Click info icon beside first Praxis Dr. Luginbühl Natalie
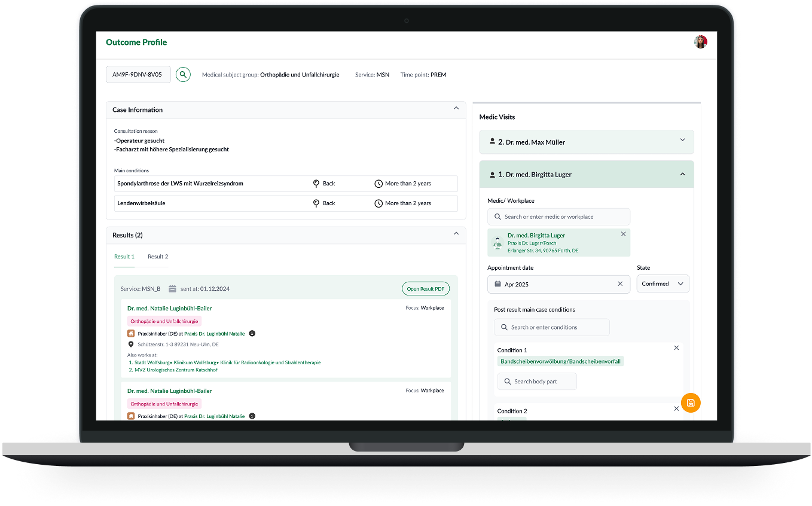This screenshot has height=506, width=812. tap(252, 334)
